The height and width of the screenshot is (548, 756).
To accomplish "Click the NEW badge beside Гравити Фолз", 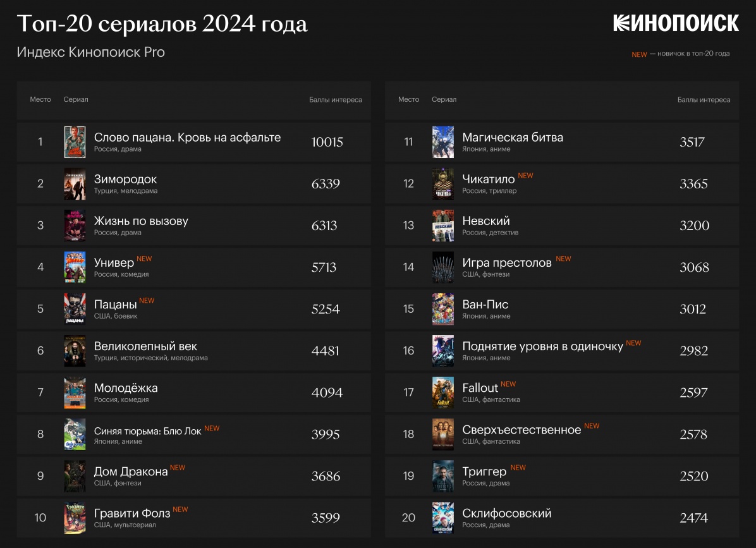I will point(180,509).
